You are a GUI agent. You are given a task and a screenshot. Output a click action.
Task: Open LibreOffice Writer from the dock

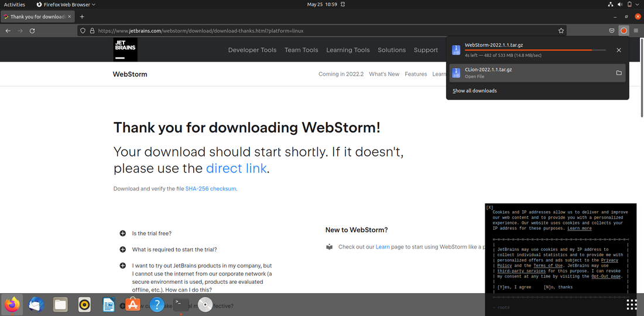108,305
